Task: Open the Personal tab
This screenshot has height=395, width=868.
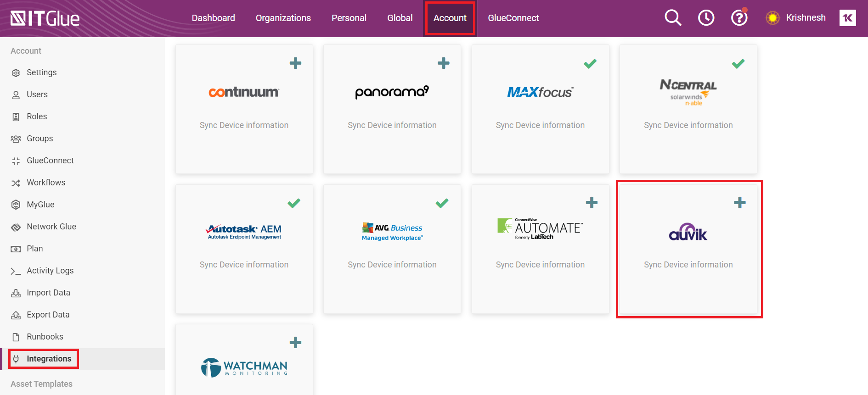Action: coord(349,18)
